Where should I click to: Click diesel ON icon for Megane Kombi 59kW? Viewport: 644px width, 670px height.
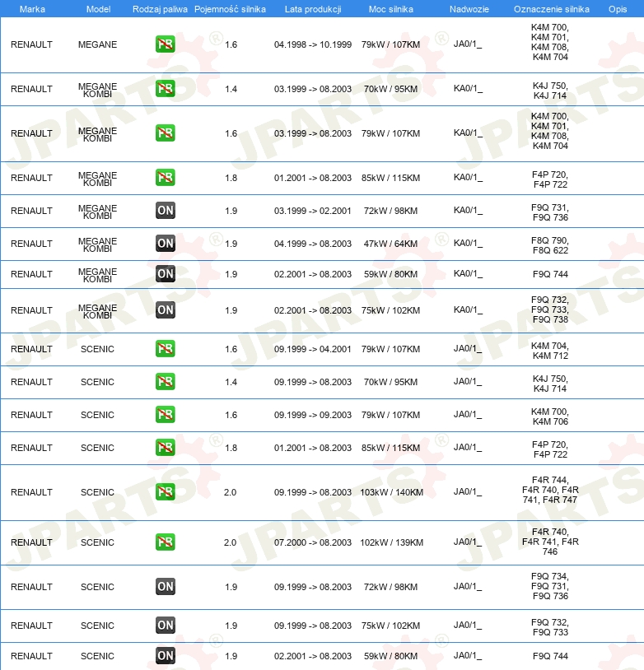[x=165, y=273]
